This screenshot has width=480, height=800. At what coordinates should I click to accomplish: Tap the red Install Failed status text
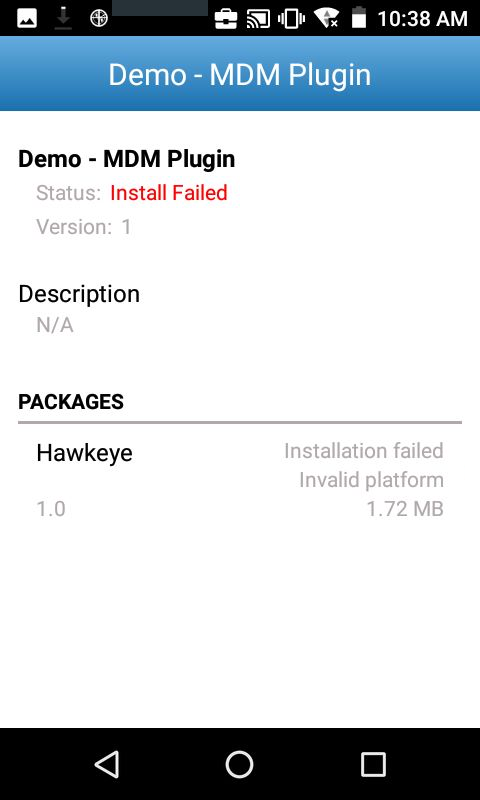pyautogui.click(x=169, y=193)
